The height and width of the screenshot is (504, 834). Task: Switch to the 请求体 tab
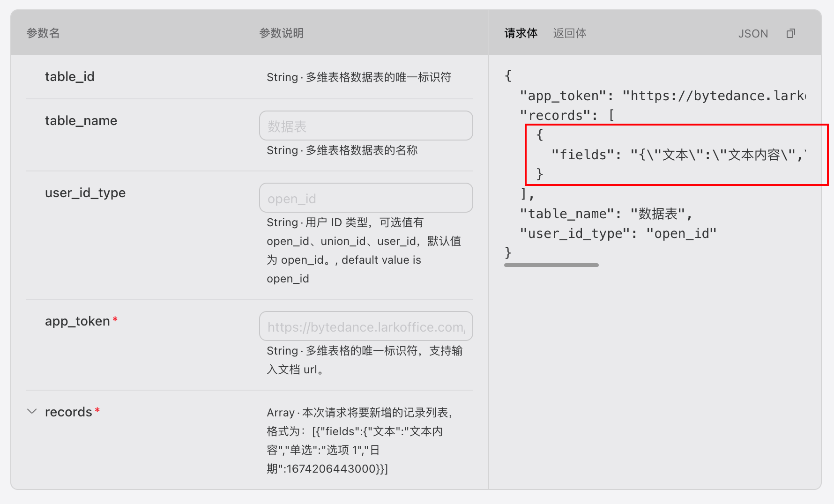coord(521,33)
